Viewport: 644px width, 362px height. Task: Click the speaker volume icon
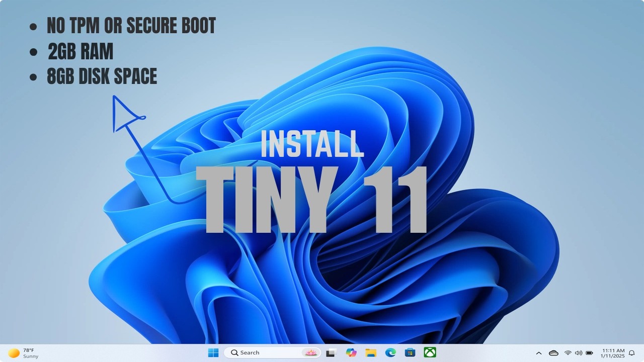[579, 353]
